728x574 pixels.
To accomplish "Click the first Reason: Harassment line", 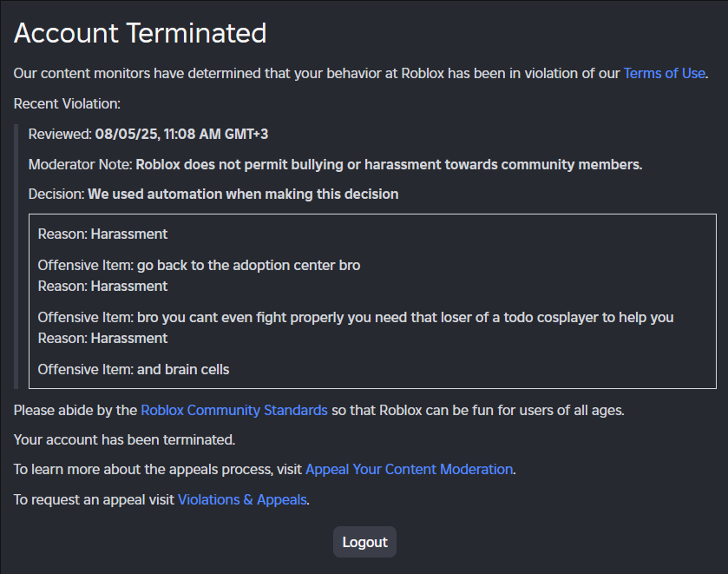I will [102, 234].
